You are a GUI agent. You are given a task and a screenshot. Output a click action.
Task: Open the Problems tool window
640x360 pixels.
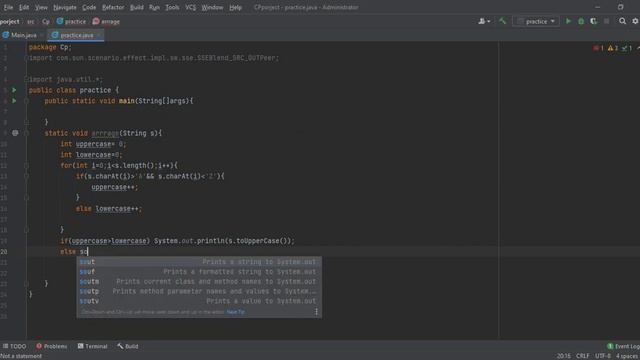tap(51, 346)
